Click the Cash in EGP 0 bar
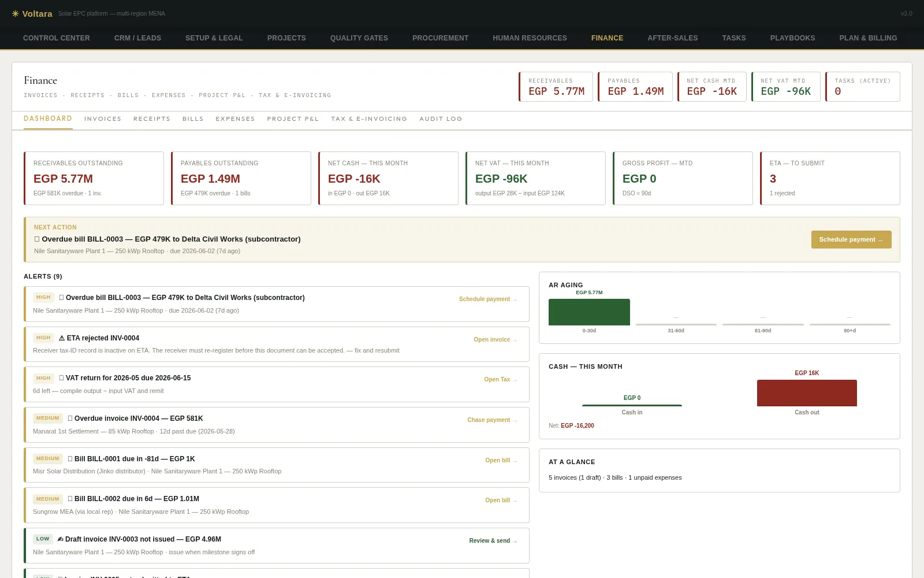The image size is (924, 578). pyautogui.click(x=632, y=405)
